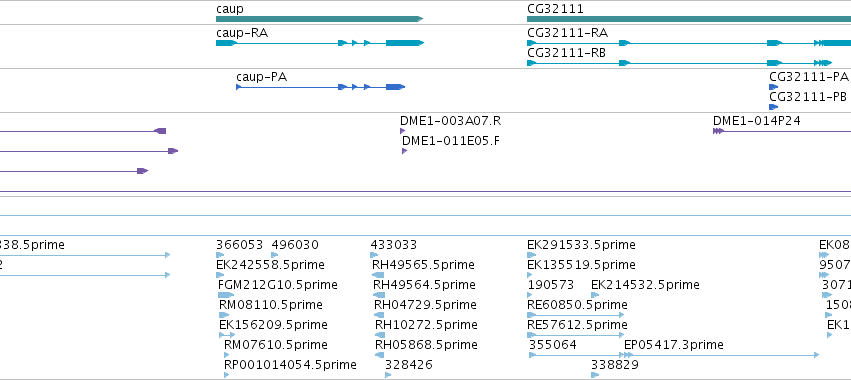Click the caup-RA transcript label
851x380 pixels.
[x=242, y=33]
